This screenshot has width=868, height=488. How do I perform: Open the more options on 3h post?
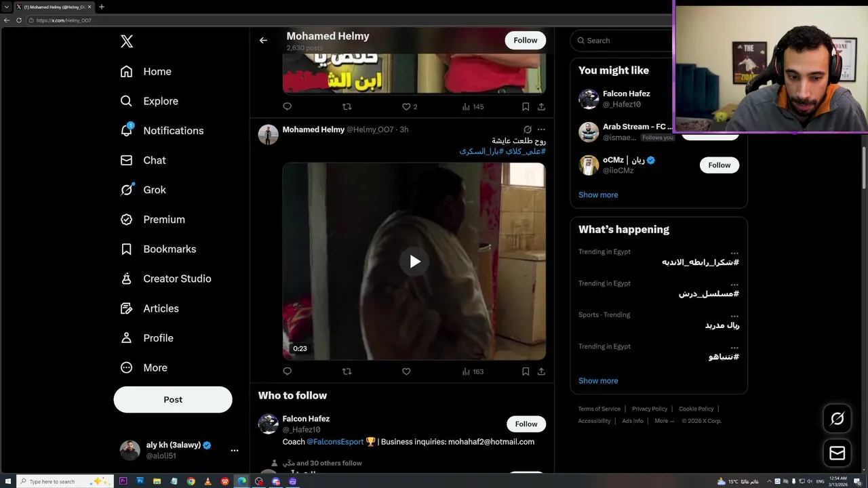pos(541,129)
